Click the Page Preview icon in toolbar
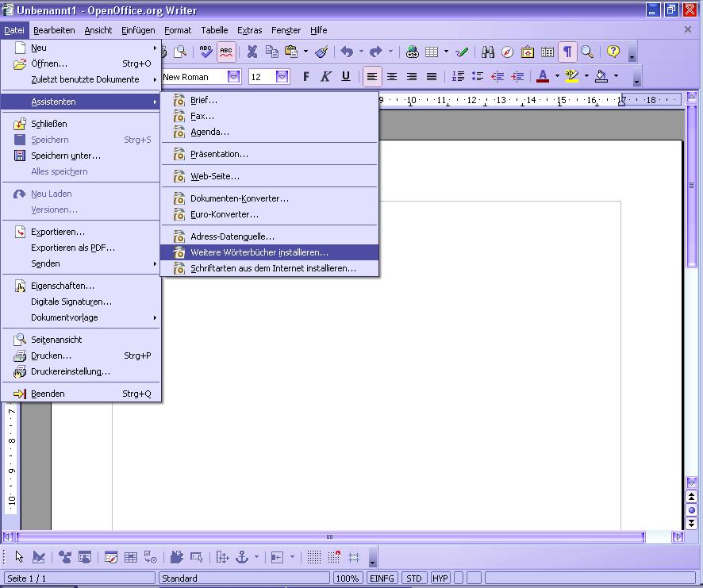703x588 pixels. coord(180,52)
